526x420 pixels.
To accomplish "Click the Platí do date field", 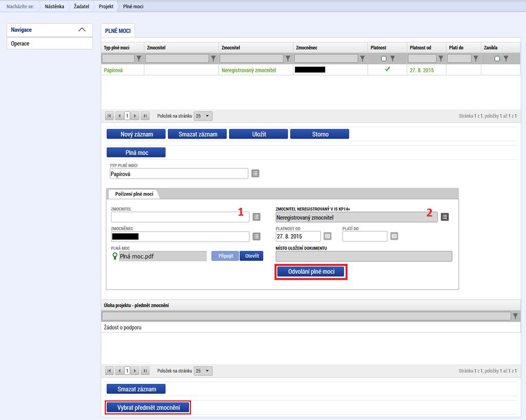I will 365,236.
